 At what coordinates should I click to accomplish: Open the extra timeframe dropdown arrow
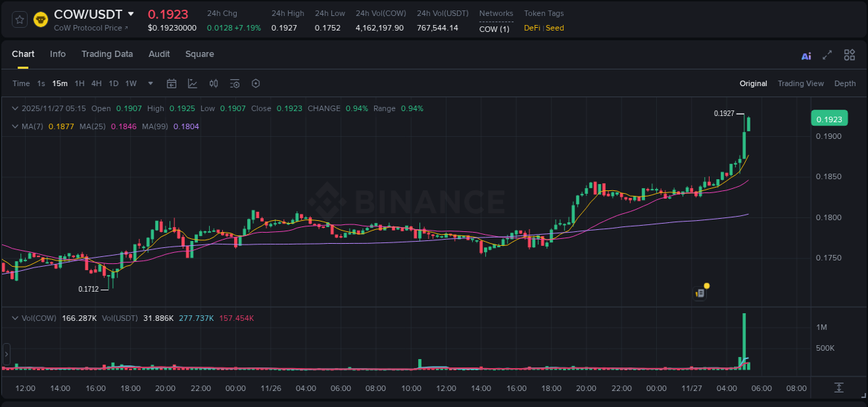149,83
